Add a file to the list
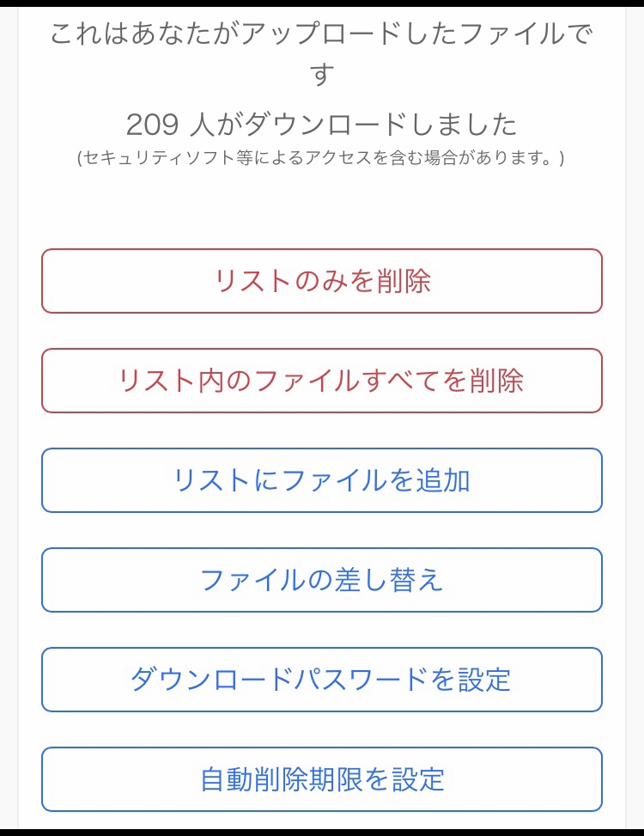 [322, 480]
